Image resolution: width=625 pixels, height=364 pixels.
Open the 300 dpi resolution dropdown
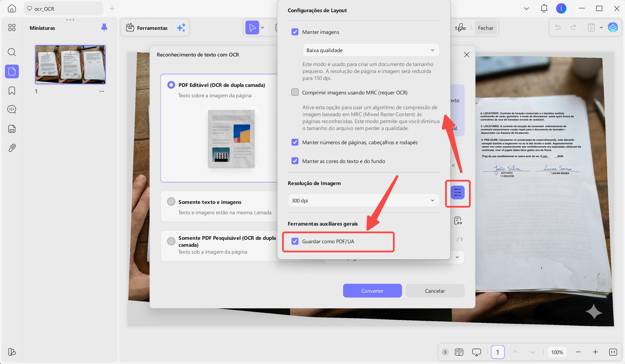click(364, 200)
